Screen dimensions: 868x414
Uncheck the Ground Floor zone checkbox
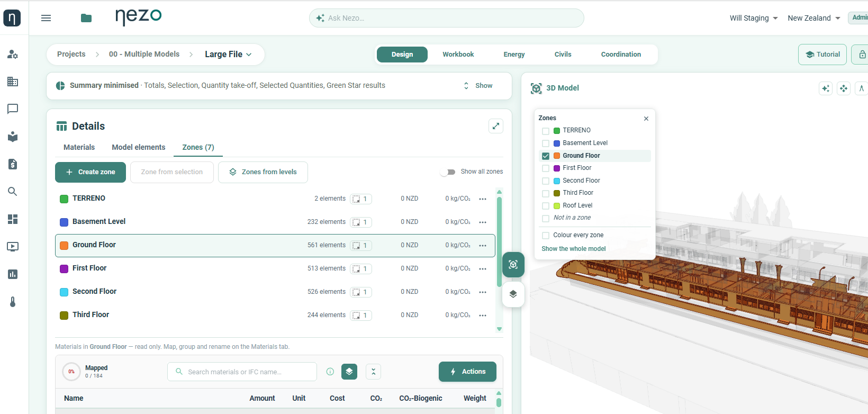point(546,156)
